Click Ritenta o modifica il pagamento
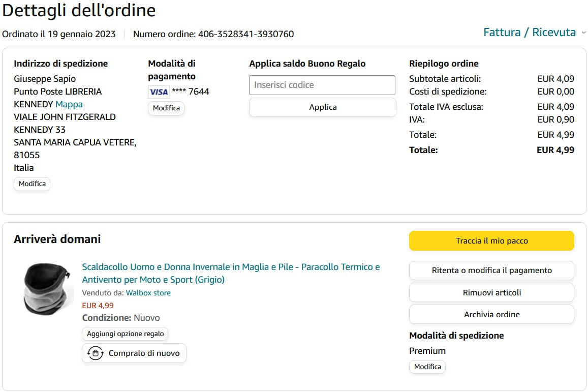This screenshot has height=392, width=588. (x=491, y=270)
